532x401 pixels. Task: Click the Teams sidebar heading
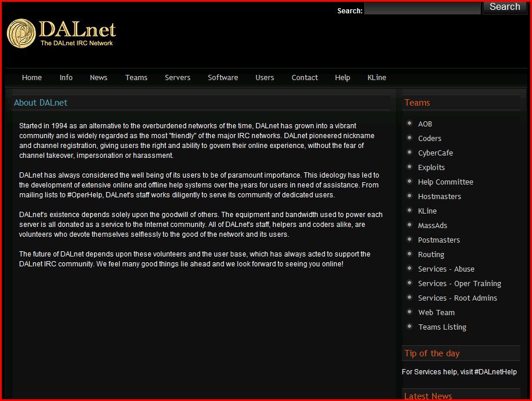[x=417, y=103]
